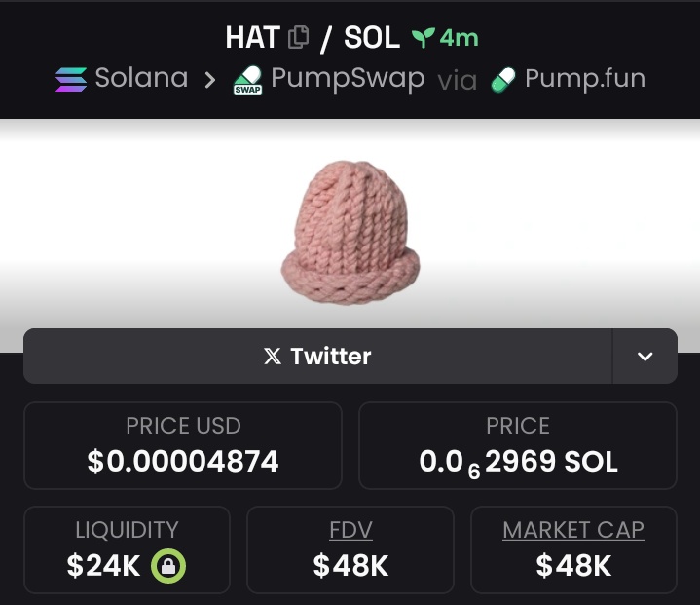Expand the social links dropdown arrow

[x=645, y=357]
